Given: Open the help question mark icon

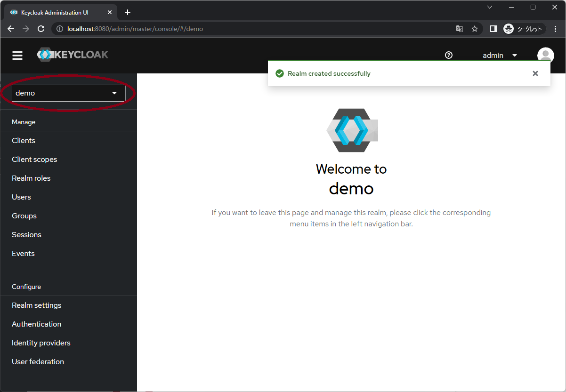Looking at the screenshot, I should pyautogui.click(x=449, y=55).
